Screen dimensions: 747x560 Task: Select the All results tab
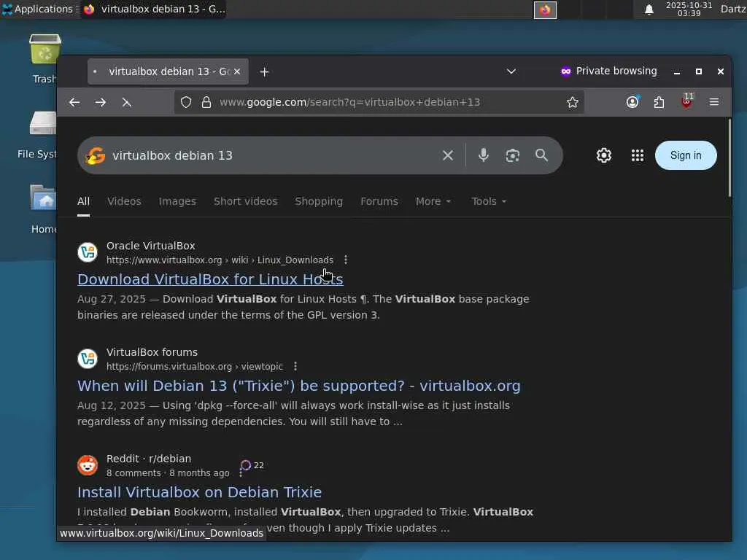pyautogui.click(x=83, y=201)
